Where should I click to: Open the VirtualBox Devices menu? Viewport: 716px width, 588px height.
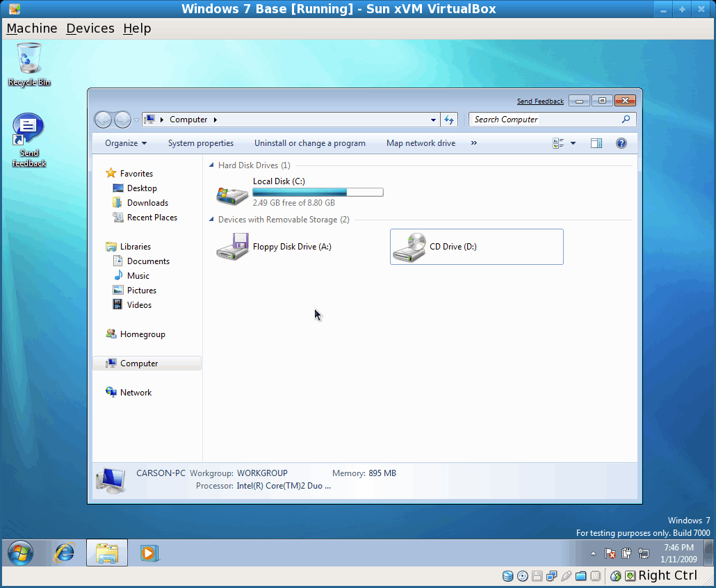pyautogui.click(x=90, y=28)
